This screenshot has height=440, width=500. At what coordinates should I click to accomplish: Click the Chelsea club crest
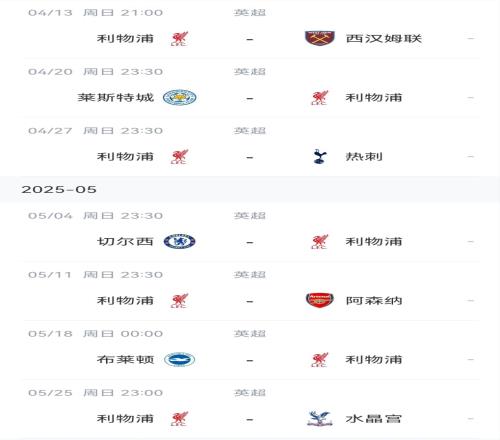(180, 241)
